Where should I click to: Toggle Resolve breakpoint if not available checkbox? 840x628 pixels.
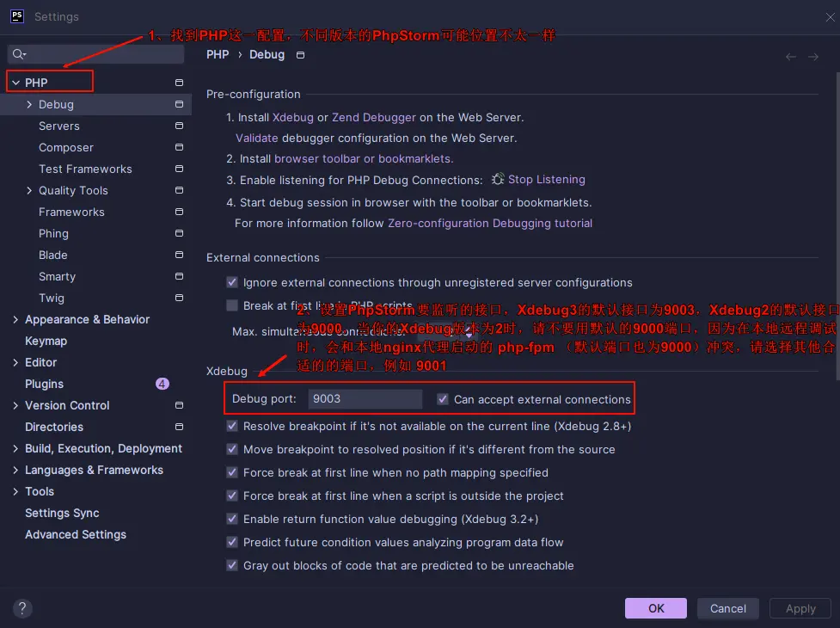point(232,426)
